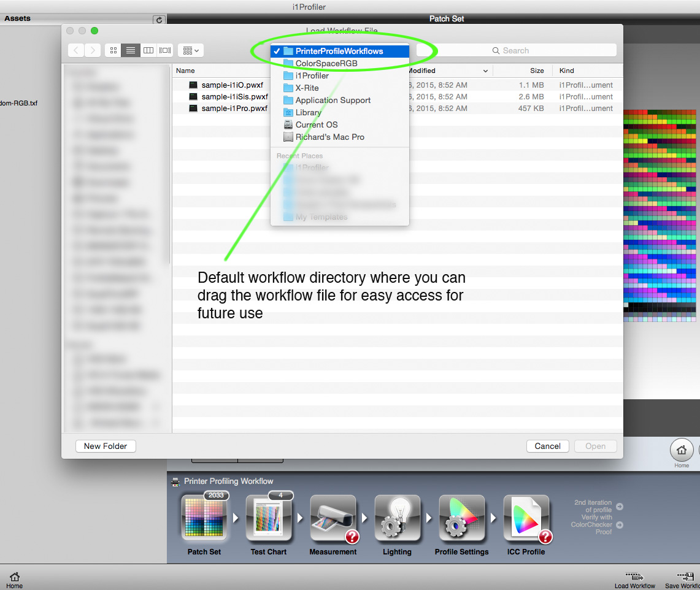
Task: Click the Save Workflow icon
Action: (x=685, y=576)
